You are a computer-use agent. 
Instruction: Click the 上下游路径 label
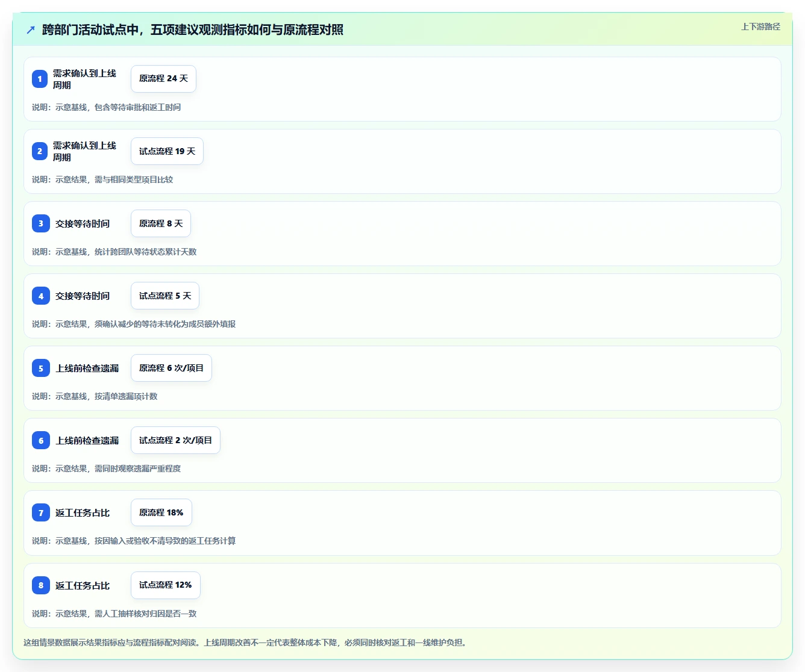click(x=760, y=26)
